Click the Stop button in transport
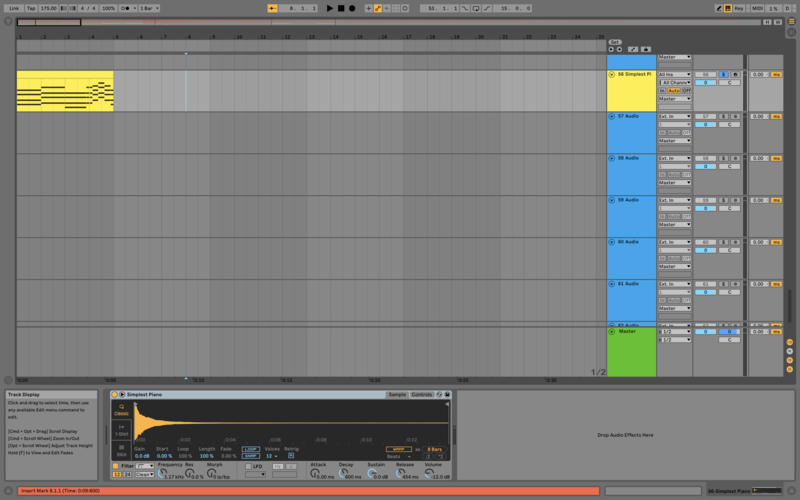Image resolution: width=800 pixels, height=500 pixels. tap(341, 8)
